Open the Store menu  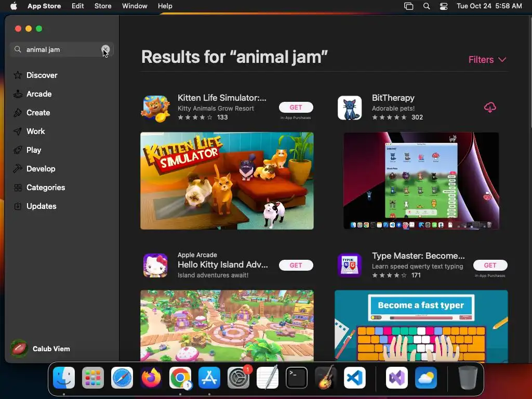(103, 6)
